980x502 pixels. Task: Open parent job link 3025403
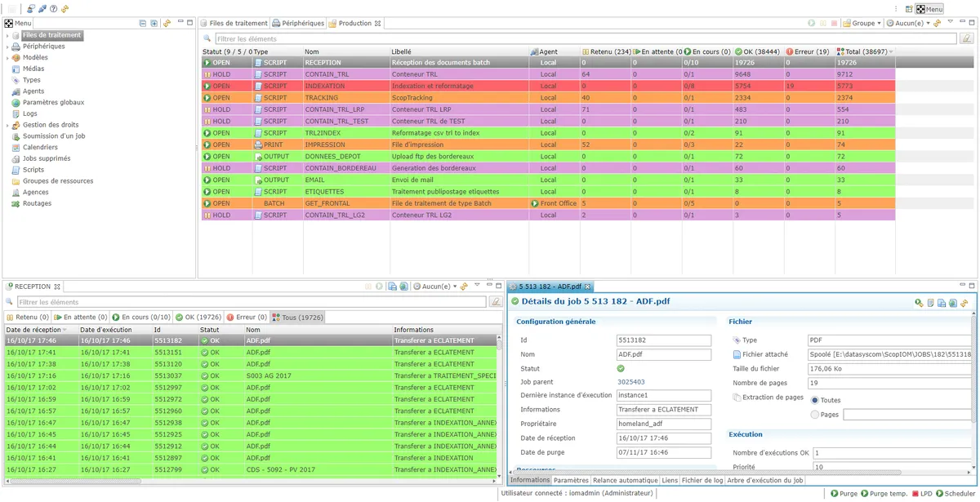point(630,381)
